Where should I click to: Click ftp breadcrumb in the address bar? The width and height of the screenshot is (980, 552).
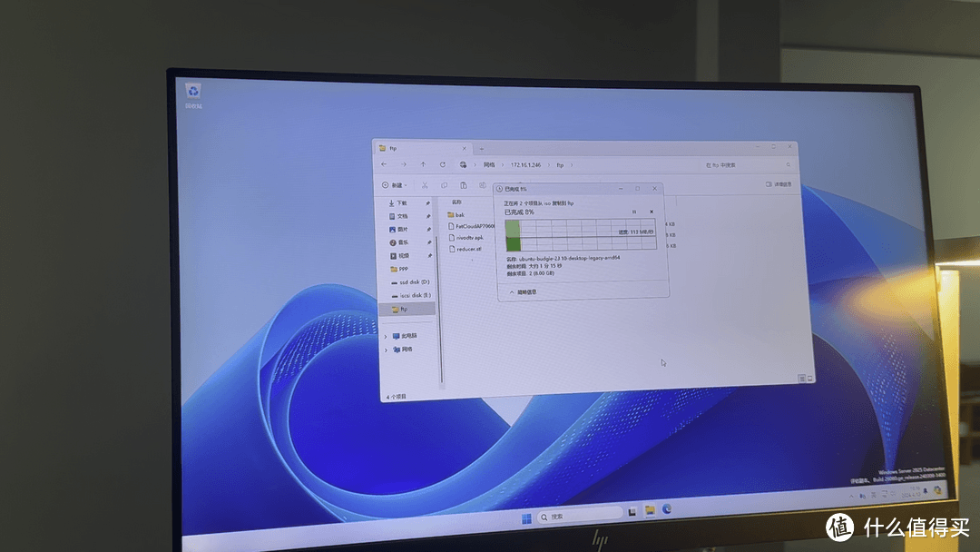[560, 165]
